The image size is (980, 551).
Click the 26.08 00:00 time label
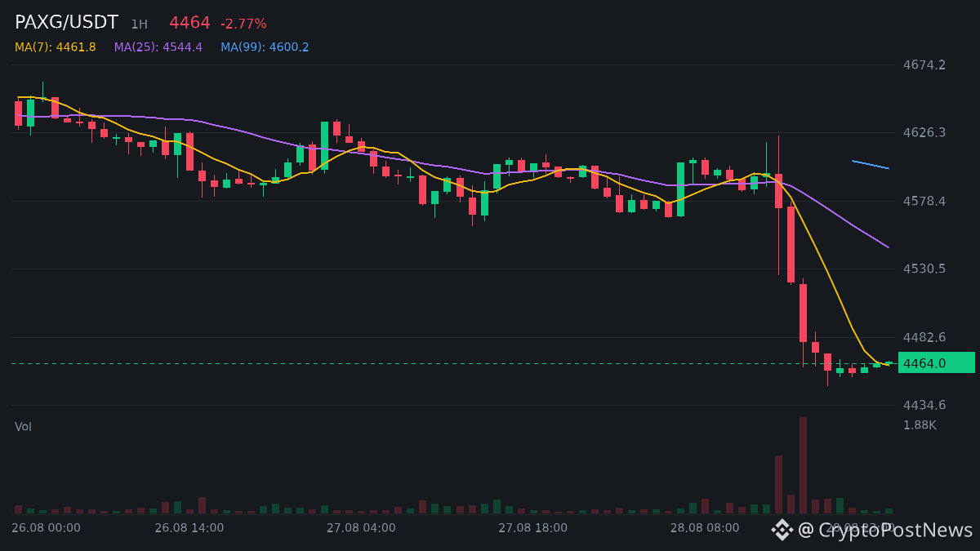tap(46, 528)
